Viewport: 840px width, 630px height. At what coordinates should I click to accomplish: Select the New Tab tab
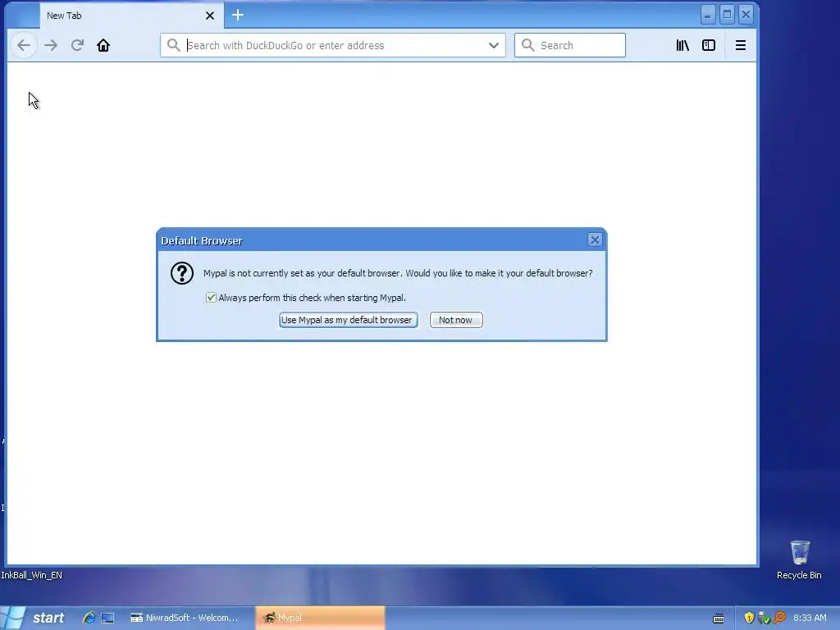[132, 16]
